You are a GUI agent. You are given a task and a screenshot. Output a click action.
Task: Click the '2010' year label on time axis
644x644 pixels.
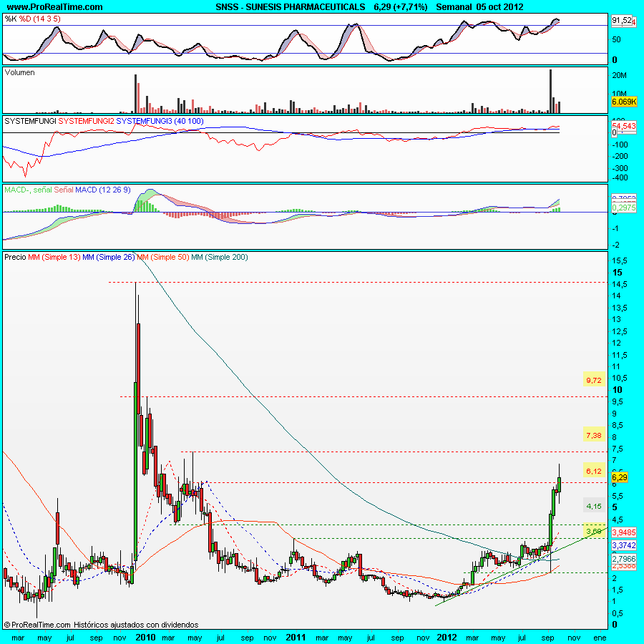[146, 638]
